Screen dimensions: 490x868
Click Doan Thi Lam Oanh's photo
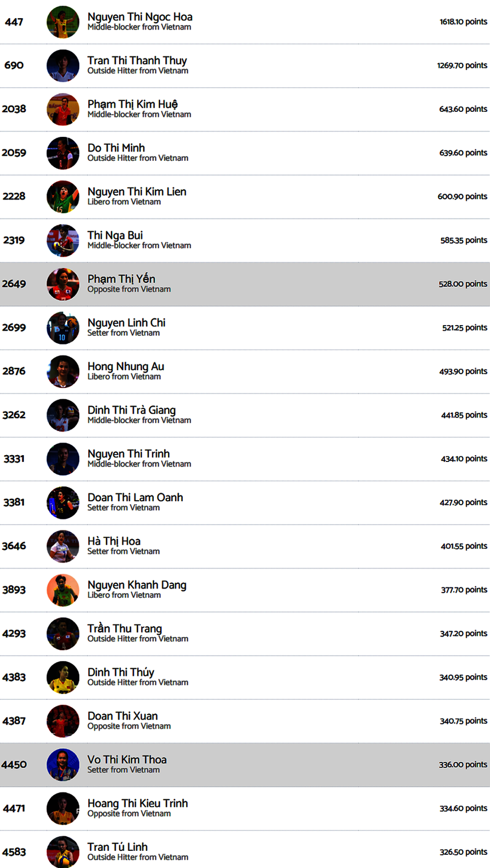point(63,502)
